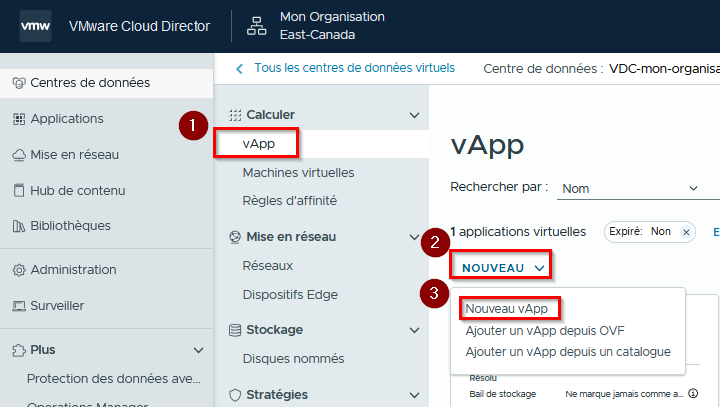This screenshot has width=720, height=407.
Task: Collapse the Mise en réseau section chevron
Action: [414, 237]
